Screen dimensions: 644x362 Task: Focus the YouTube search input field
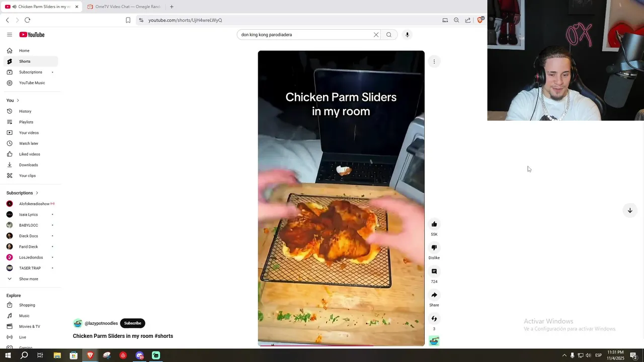[306, 35]
